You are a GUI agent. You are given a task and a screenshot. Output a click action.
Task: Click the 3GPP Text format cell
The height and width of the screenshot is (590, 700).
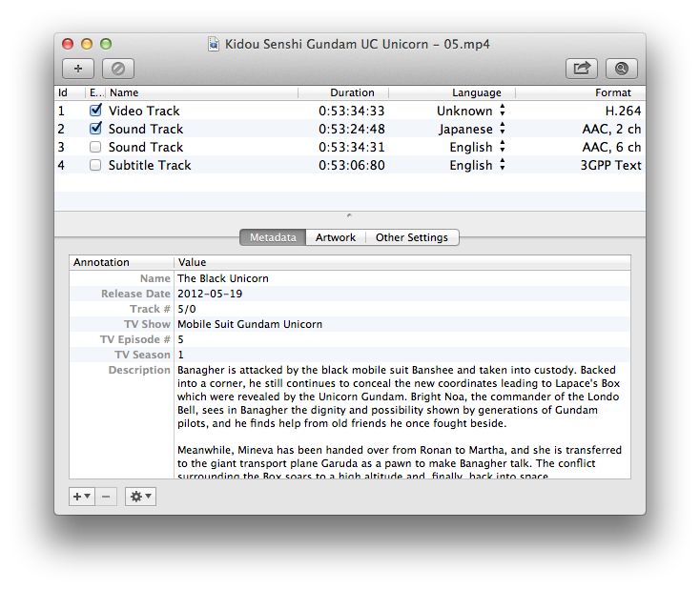(x=610, y=166)
